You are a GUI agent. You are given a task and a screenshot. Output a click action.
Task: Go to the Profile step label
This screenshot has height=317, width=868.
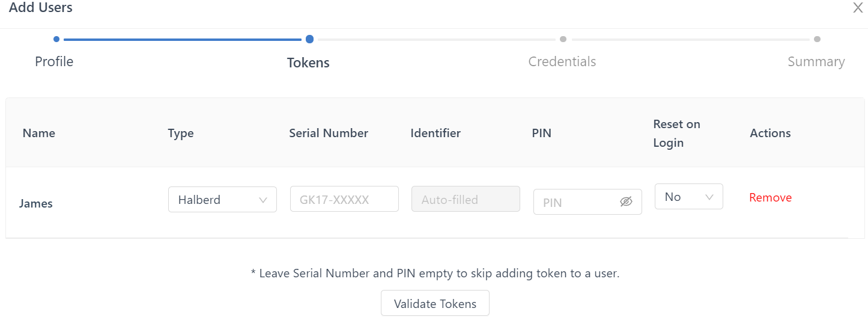[54, 61]
